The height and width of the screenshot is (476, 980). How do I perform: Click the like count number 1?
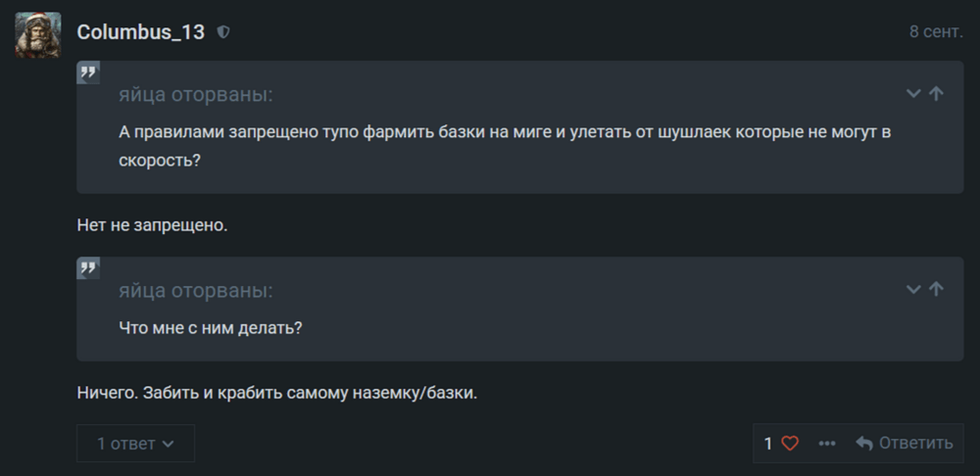click(x=768, y=444)
